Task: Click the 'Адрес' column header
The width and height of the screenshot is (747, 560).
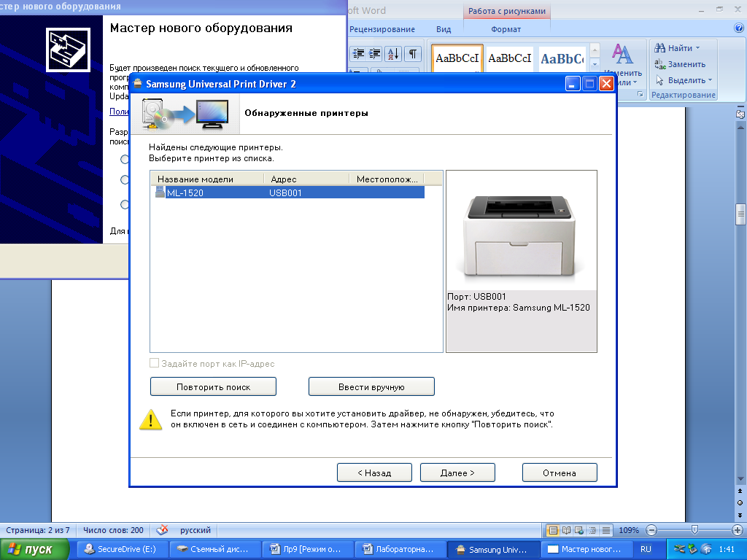Action: pos(306,179)
